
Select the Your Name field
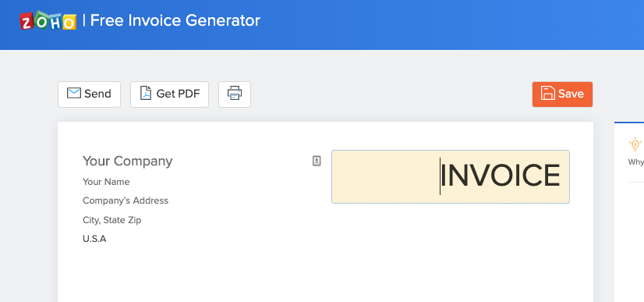click(106, 182)
